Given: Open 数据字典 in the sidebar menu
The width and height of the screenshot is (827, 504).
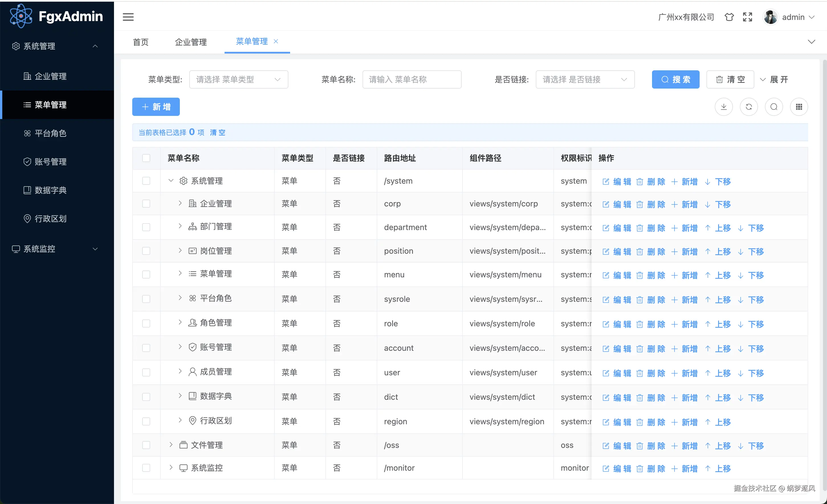Looking at the screenshot, I should coord(50,190).
